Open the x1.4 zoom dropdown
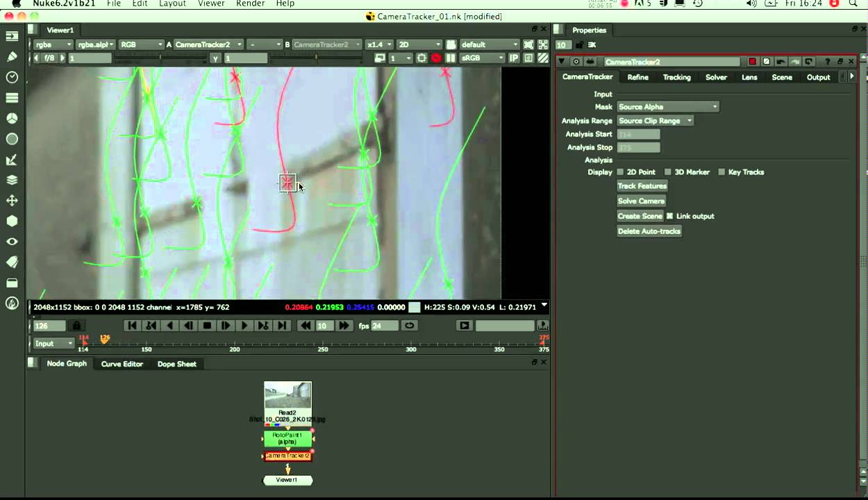Screen dimensions: 868x500 pos(379,44)
